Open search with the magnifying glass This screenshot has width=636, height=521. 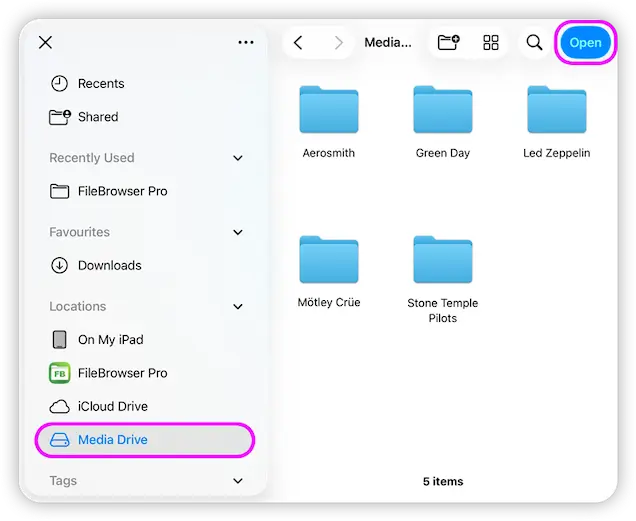tap(535, 43)
